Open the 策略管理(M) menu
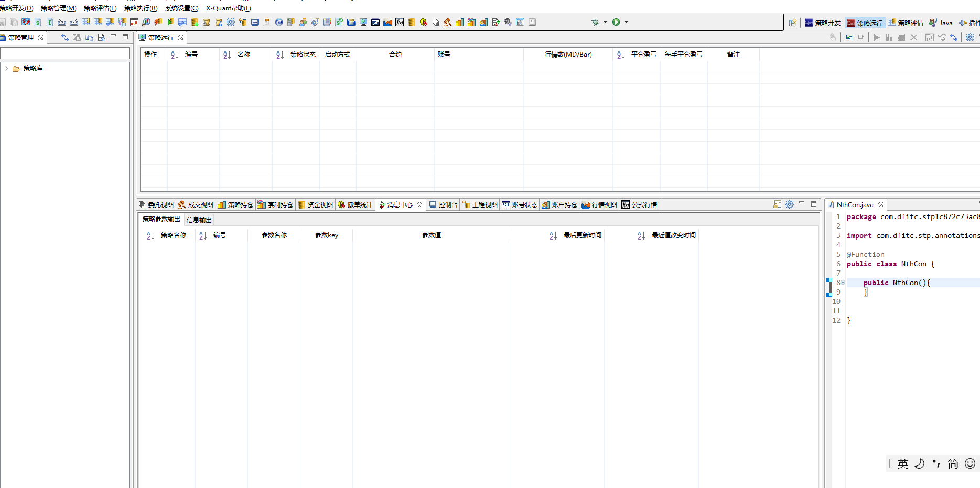 (58, 8)
